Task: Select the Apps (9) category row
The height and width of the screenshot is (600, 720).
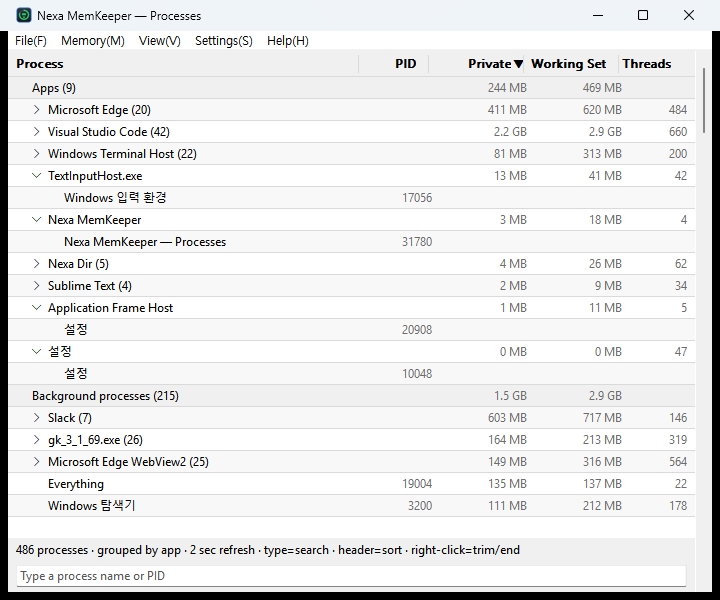Action: 352,88
